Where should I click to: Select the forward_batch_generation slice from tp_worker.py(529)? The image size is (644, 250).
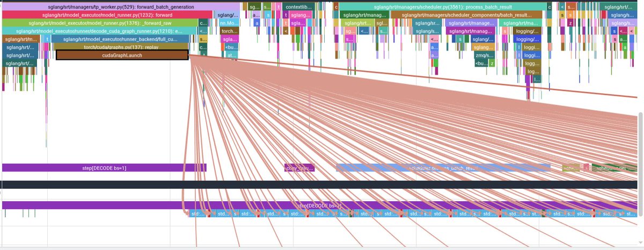(120, 7)
